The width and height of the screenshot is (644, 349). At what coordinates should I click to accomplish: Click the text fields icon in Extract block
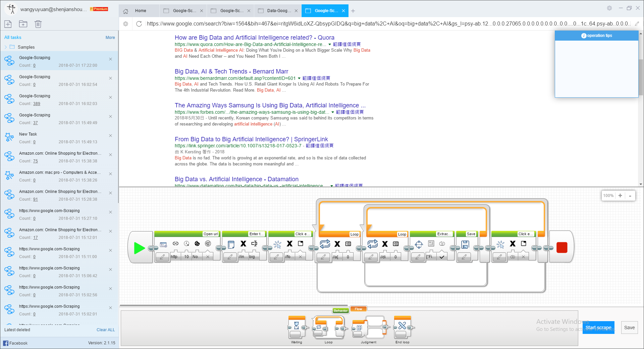(431, 244)
